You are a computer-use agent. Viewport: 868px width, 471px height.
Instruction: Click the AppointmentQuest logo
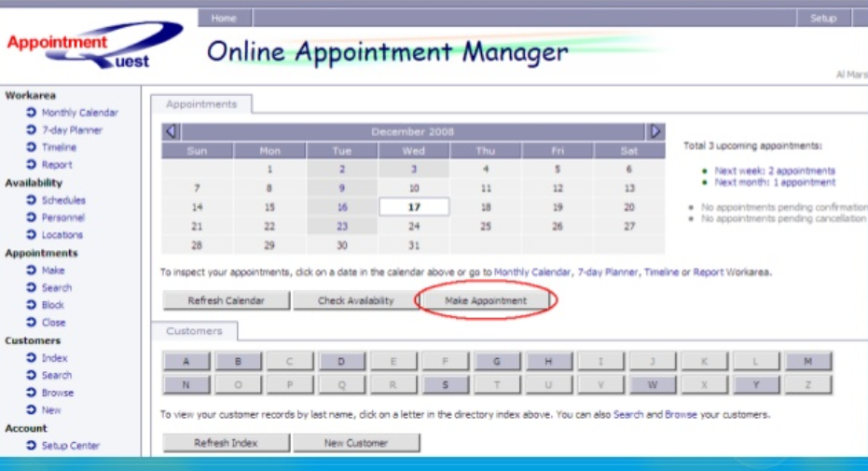coord(94,46)
